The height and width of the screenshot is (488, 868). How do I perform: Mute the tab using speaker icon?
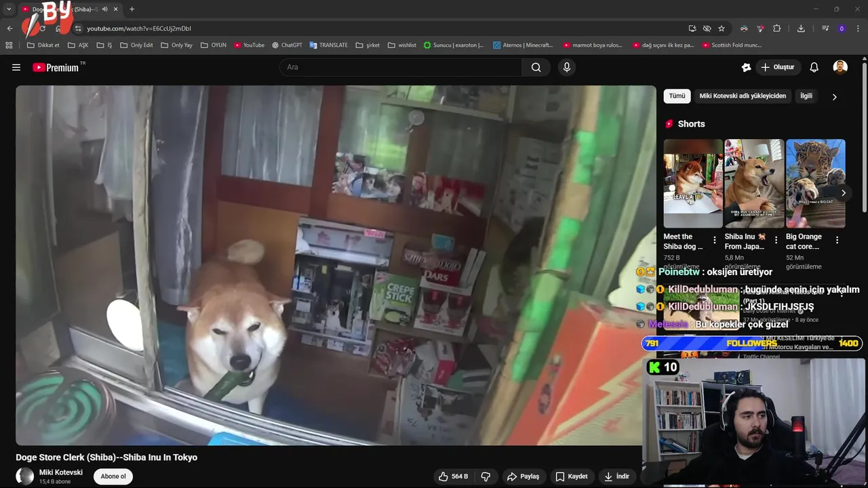point(104,9)
